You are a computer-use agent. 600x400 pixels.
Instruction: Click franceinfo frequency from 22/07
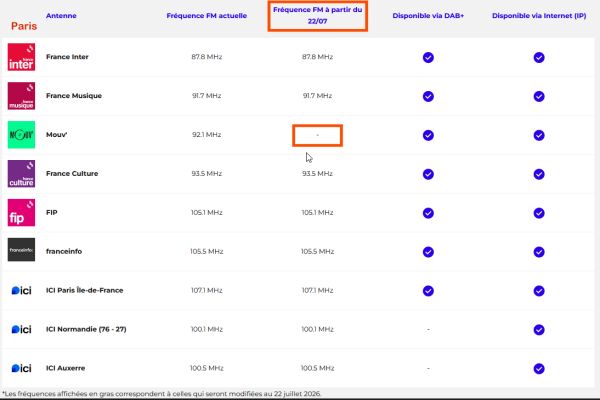click(318, 251)
